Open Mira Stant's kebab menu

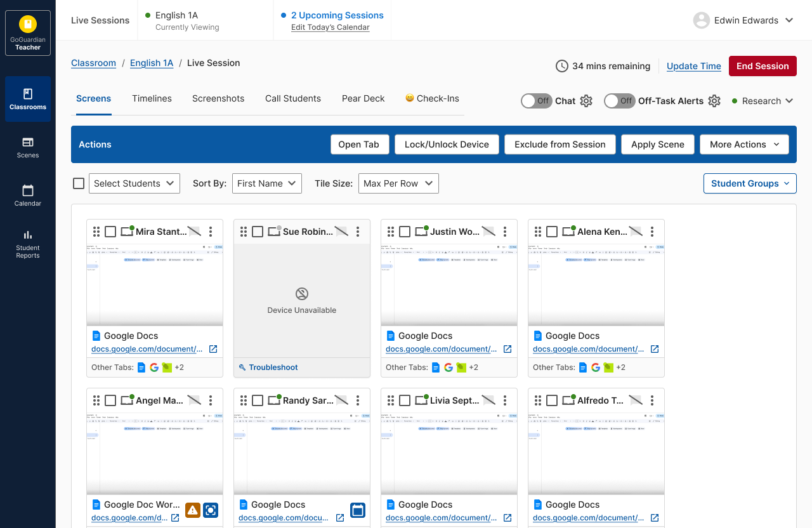211,232
